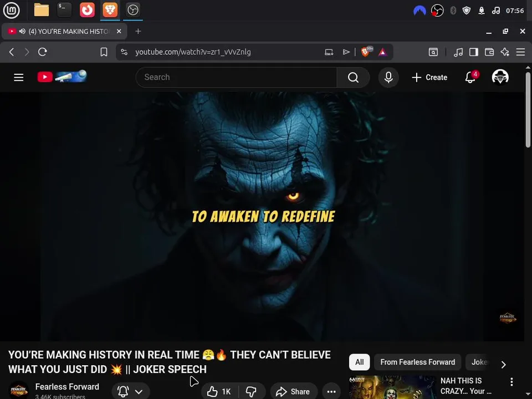Image resolution: width=532 pixels, height=399 pixels.
Task: Open the Linux Mint start menu
Action: pos(11,10)
